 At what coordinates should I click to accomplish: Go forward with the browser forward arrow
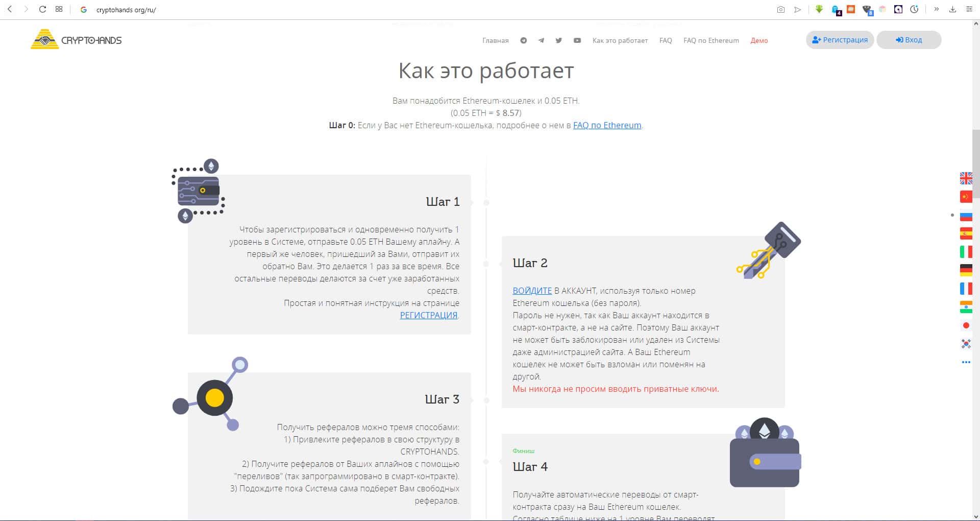click(26, 9)
